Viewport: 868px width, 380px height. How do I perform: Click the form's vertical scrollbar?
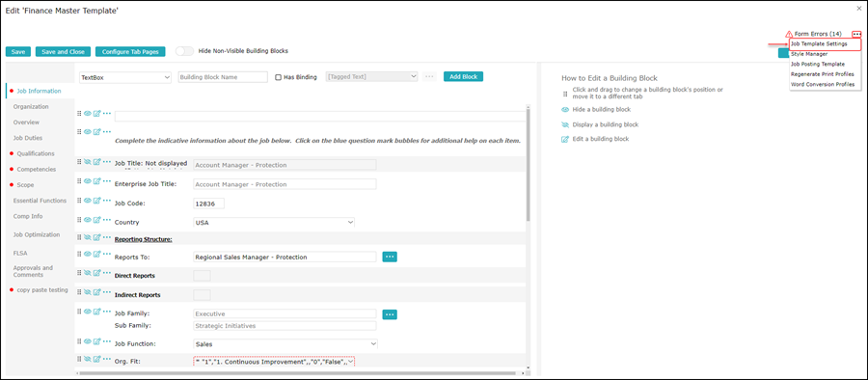[x=528, y=165]
